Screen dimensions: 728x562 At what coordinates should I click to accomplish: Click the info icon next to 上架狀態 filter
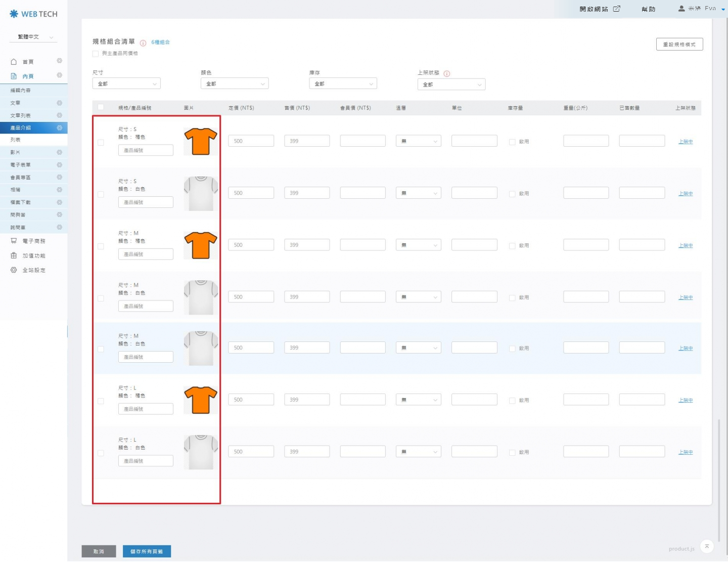446,74
